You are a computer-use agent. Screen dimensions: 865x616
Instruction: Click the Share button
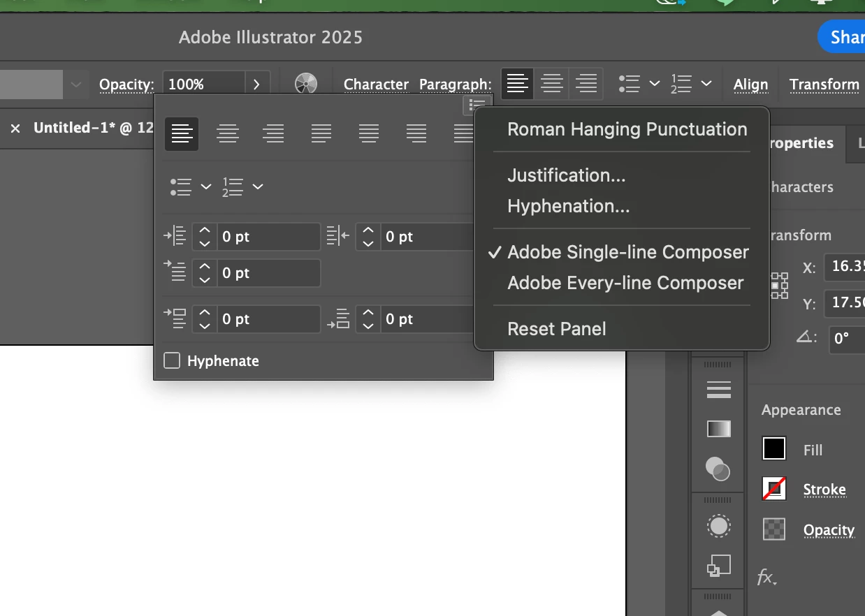tap(842, 36)
